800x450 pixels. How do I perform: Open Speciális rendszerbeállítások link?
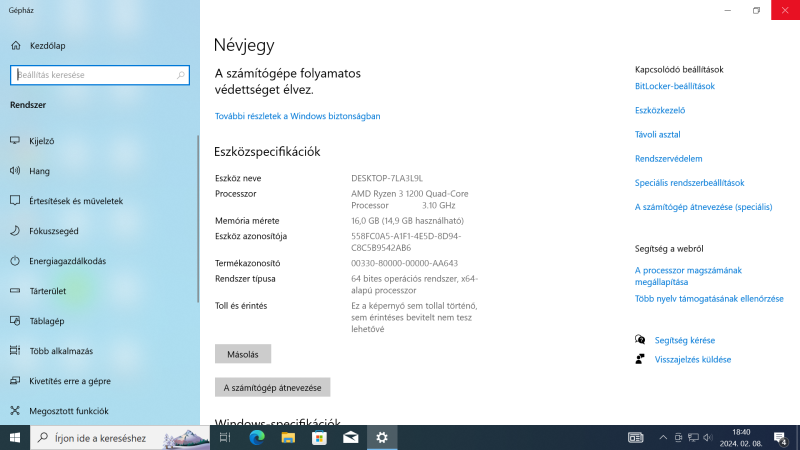689,183
